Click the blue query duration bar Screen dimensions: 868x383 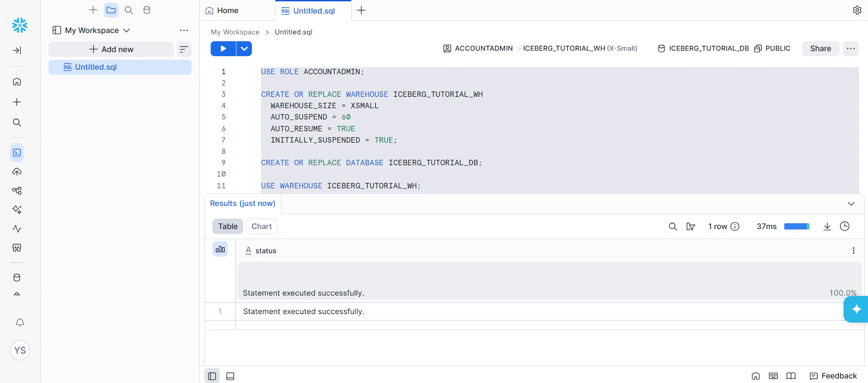click(796, 226)
